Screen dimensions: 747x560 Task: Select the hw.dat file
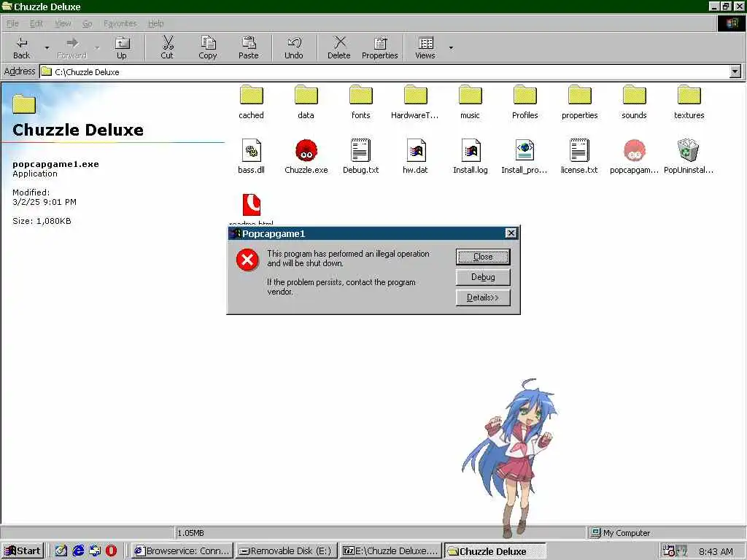click(x=415, y=156)
